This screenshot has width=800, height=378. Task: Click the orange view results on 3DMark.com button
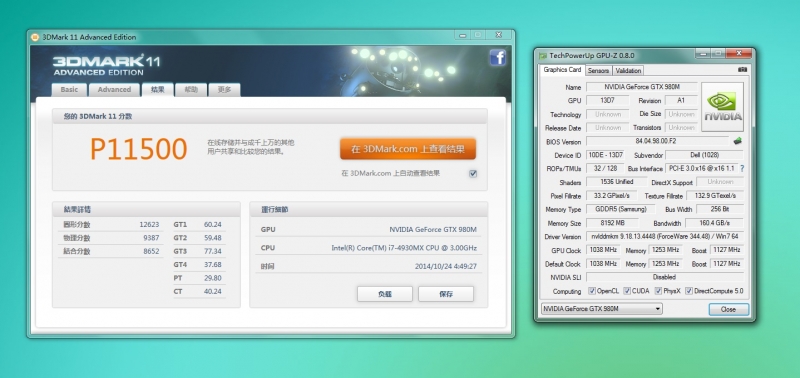pyautogui.click(x=408, y=149)
